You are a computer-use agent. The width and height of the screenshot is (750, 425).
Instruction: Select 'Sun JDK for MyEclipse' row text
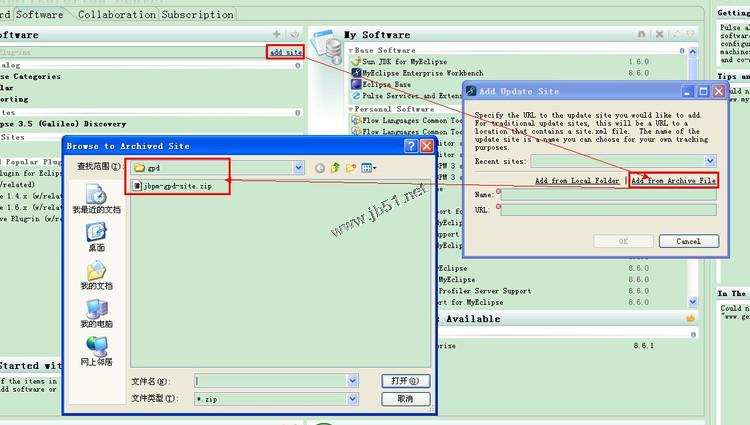coord(405,62)
